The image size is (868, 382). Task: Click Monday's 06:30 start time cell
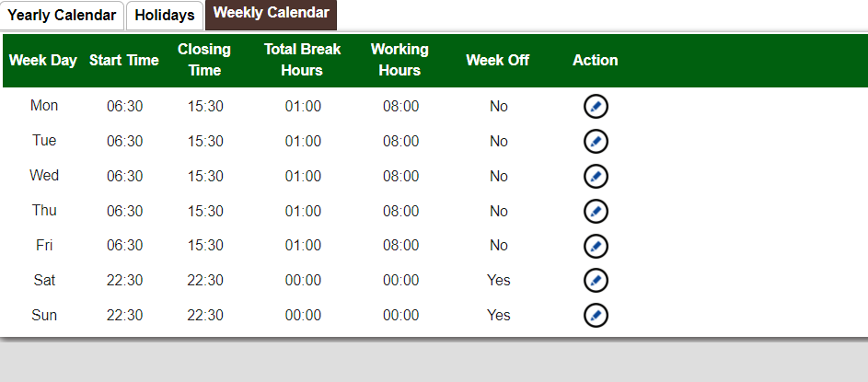click(125, 107)
